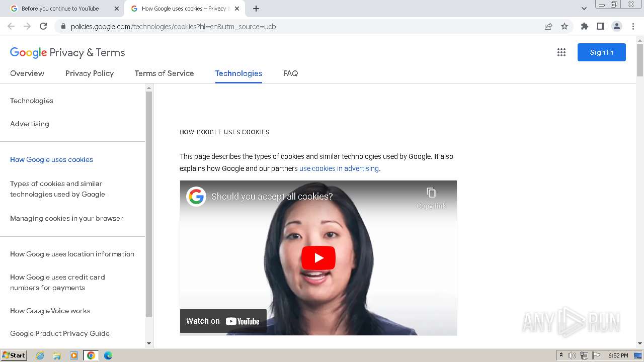Screen dimensions: 644x362
Task: Click the sidebar scroll-up arrow
Action: pyautogui.click(x=148, y=88)
